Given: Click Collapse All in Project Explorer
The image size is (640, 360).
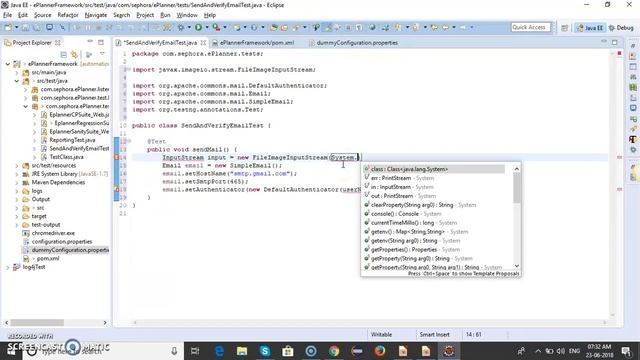Looking at the screenshot, I should [63, 54].
